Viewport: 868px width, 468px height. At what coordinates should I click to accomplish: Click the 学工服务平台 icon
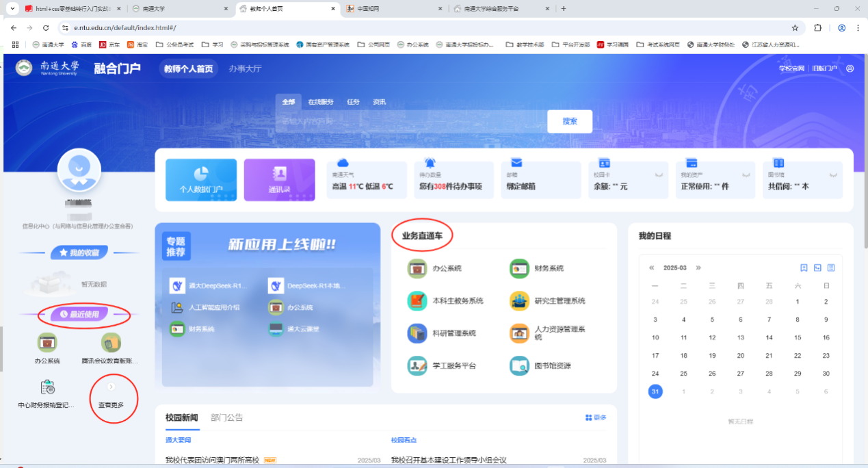[x=417, y=365]
